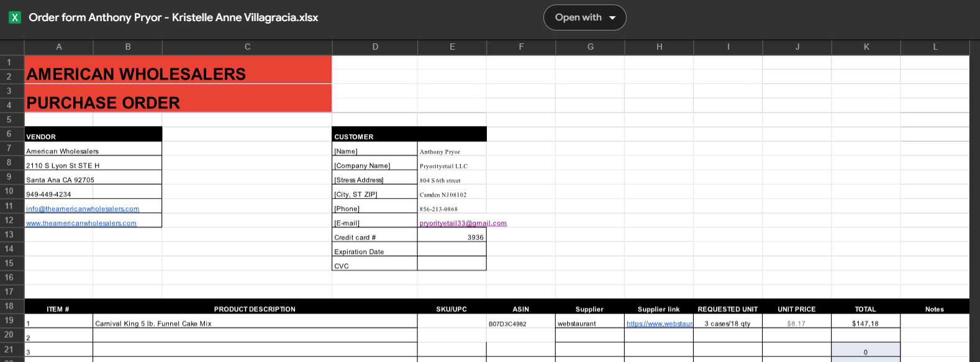Click the 'Pryorityetail LLC' cell

coord(452,163)
